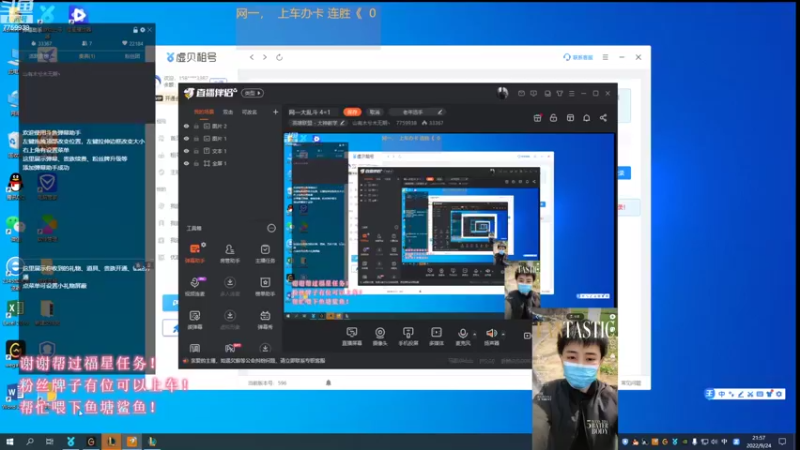Image resolution: width=800 pixels, height=450 pixels.
Task: Open the 房管助手 tool
Action: pos(230,253)
